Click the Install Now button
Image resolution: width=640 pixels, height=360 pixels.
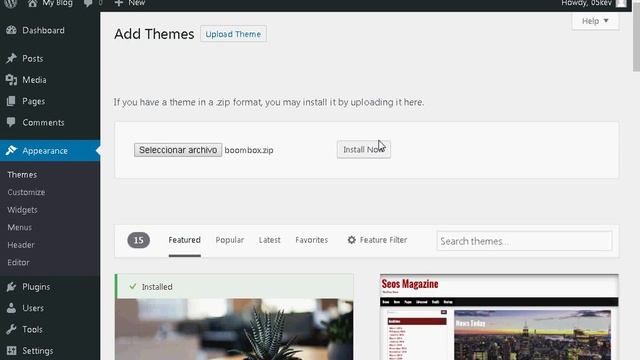[364, 149]
